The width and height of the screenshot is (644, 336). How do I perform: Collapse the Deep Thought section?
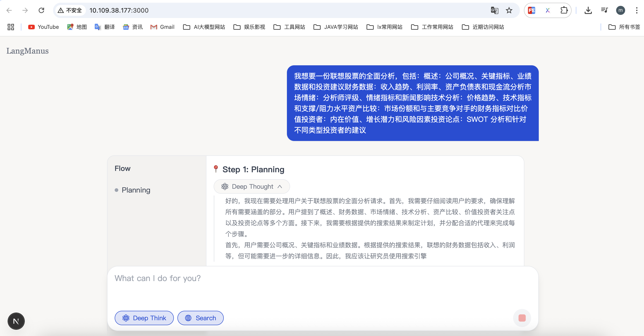(251, 186)
